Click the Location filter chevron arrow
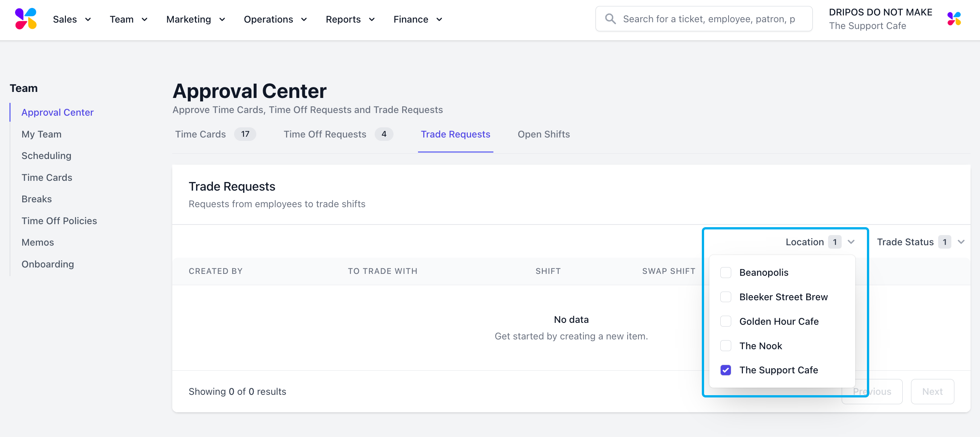This screenshot has width=980, height=437. point(851,242)
